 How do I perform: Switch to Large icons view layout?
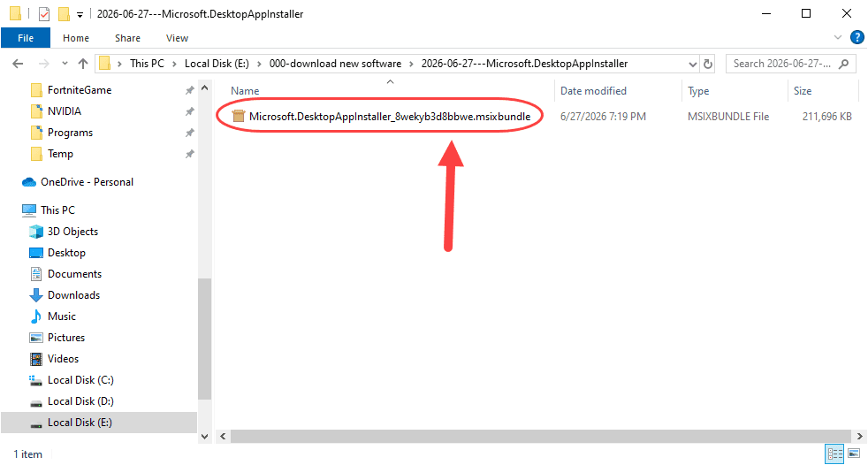(854, 454)
